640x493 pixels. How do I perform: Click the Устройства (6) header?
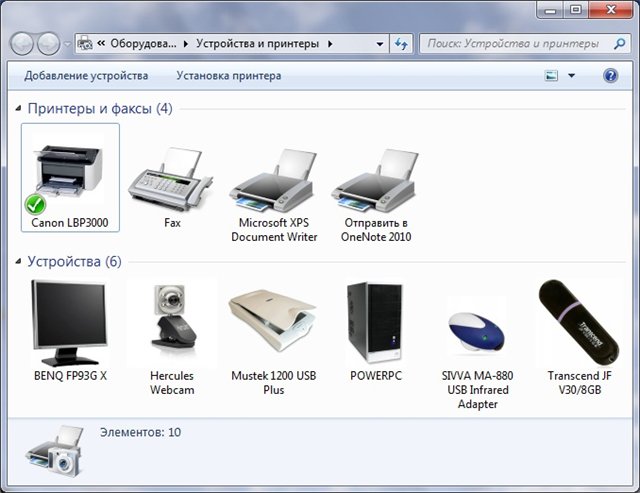click(x=74, y=261)
